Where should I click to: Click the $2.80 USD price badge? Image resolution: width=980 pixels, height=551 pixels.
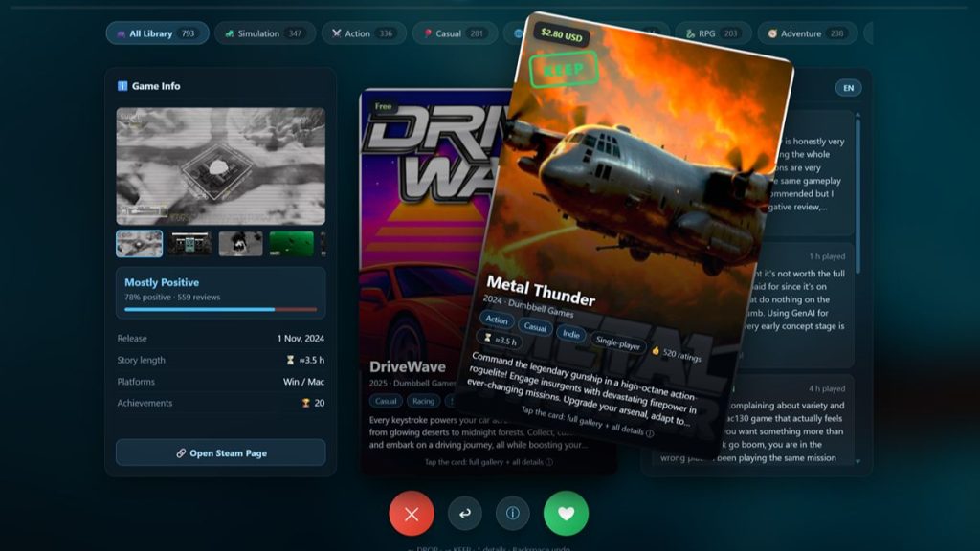561,35
